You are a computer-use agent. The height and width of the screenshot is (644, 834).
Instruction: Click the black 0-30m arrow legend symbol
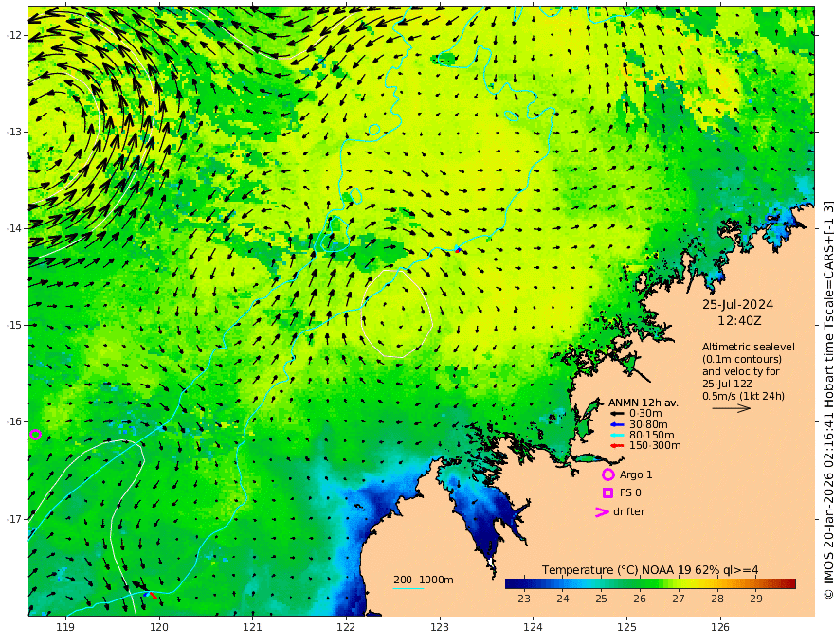(x=617, y=413)
